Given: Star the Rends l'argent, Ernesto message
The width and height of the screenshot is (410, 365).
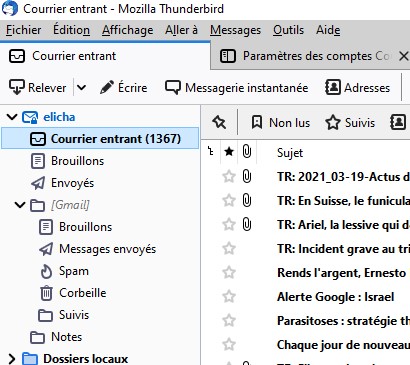Looking at the screenshot, I should (229, 272).
